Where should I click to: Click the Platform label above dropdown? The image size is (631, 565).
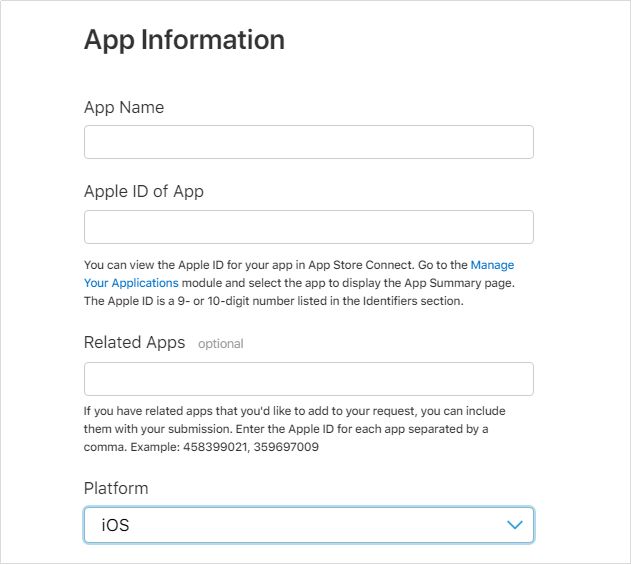click(116, 488)
